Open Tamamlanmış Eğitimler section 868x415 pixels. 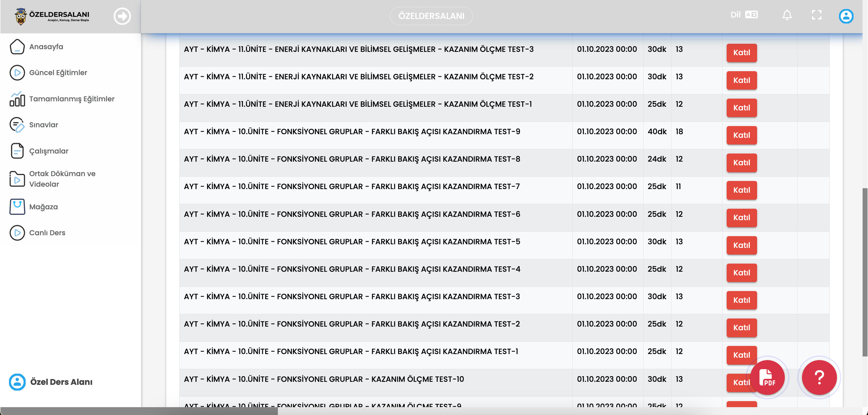coord(72,99)
